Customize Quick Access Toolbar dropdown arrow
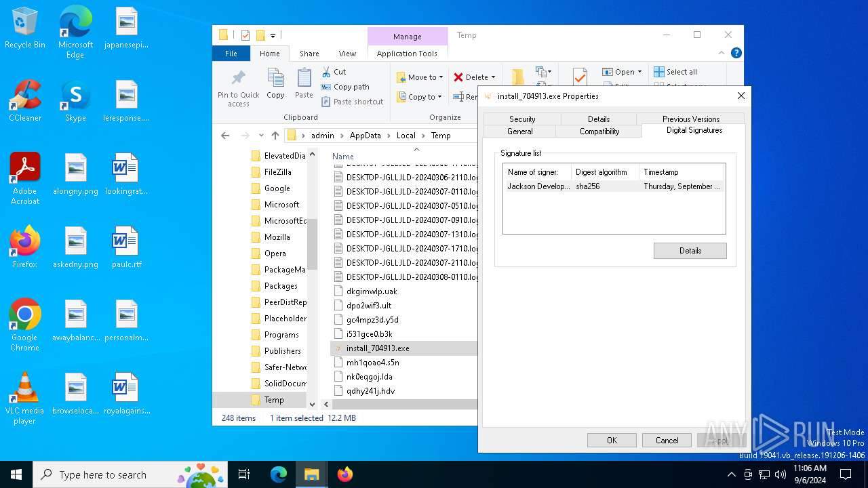The image size is (868, 488). [x=273, y=35]
